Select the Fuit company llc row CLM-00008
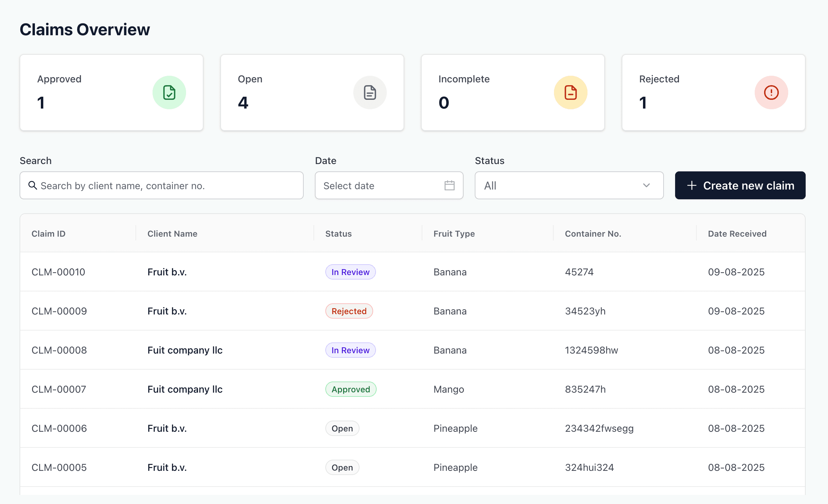Viewport: 828px width, 504px height. click(x=185, y=350)
